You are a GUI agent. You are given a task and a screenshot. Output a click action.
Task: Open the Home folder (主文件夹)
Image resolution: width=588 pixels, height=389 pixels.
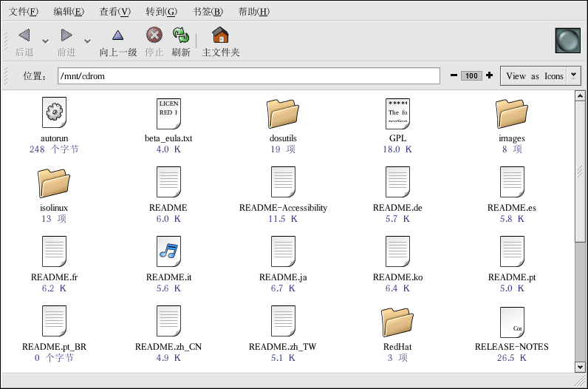tap(220, 35)
